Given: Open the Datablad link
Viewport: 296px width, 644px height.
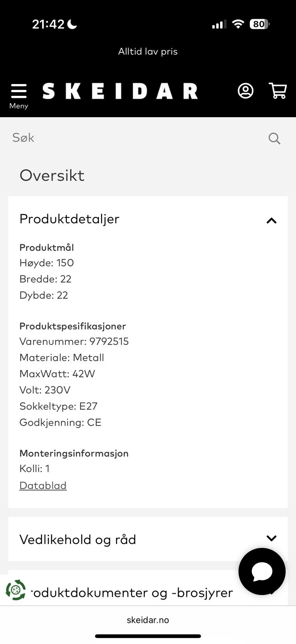Looking at the screenshot, I should point(43,485).
